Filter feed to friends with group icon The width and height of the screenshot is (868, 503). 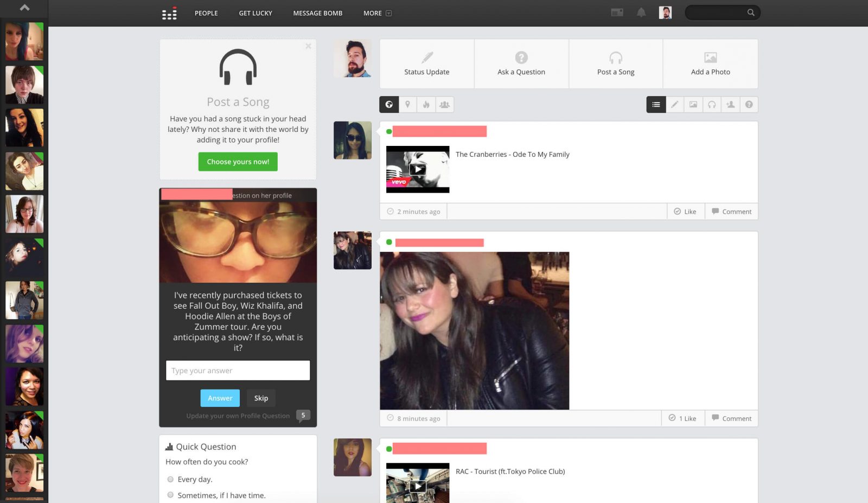point(444,104)
